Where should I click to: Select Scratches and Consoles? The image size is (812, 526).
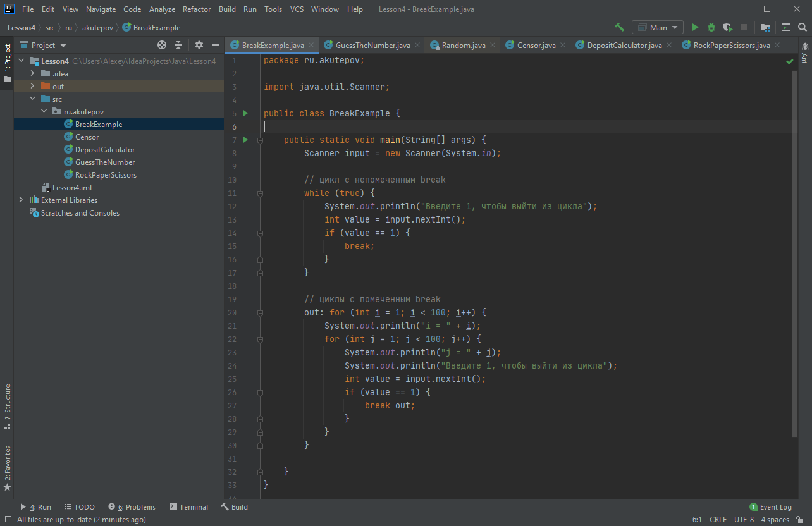tap(80, 212)
